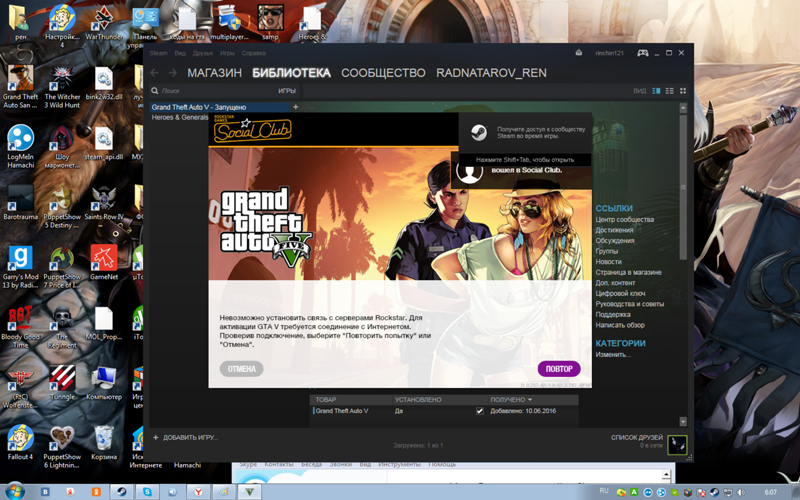Click ДОБАВИТЬ ИГРУ button

point(185,437)
